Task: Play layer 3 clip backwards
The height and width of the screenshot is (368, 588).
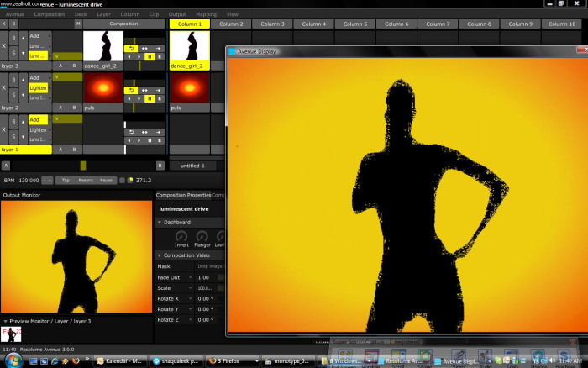Action: pos(129,57)
